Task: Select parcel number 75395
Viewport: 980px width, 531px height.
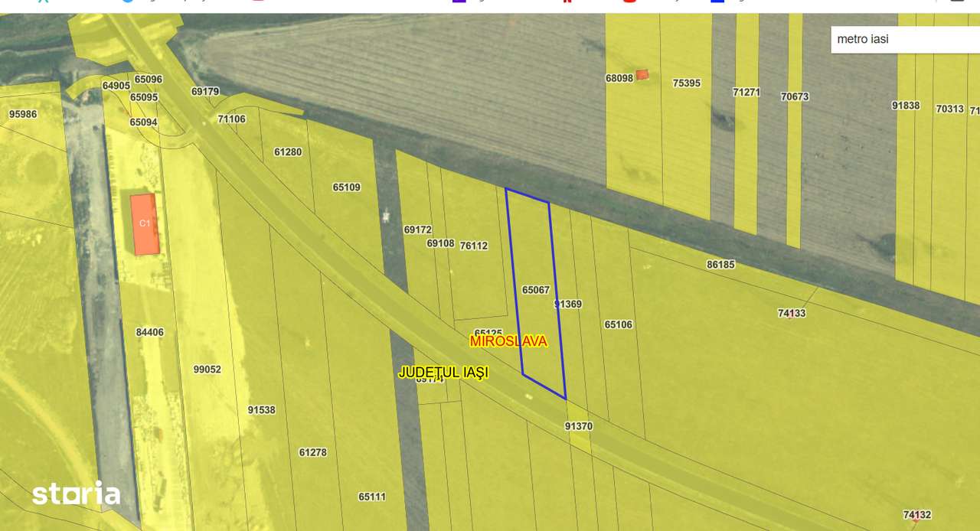Action: tap(687, 83)
